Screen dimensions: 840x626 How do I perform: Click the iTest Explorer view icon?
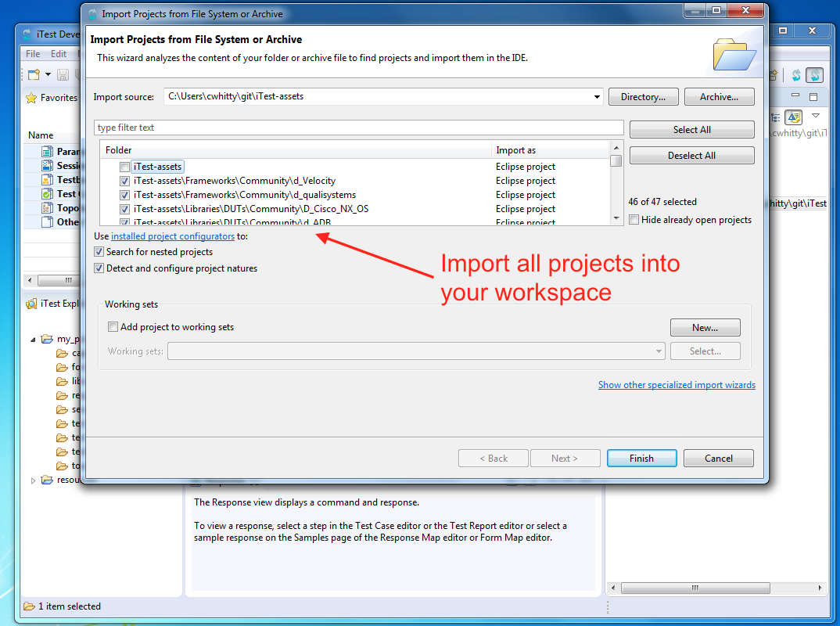point(31,304)
